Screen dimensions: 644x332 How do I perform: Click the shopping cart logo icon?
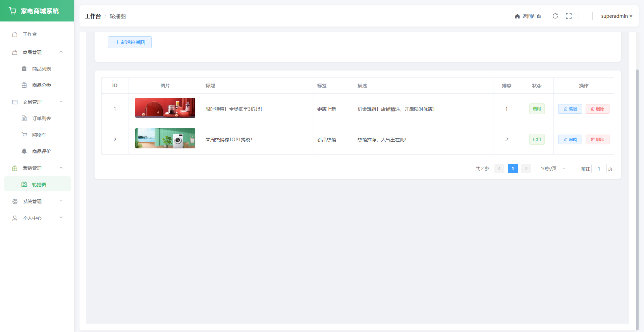coord(13,11)
